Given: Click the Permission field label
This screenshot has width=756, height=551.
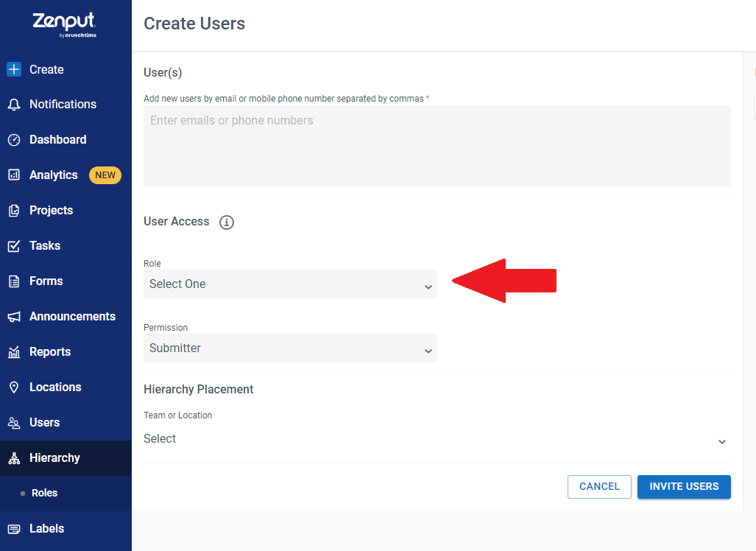Looking at the screenshot, I should (x=166, y=328).
